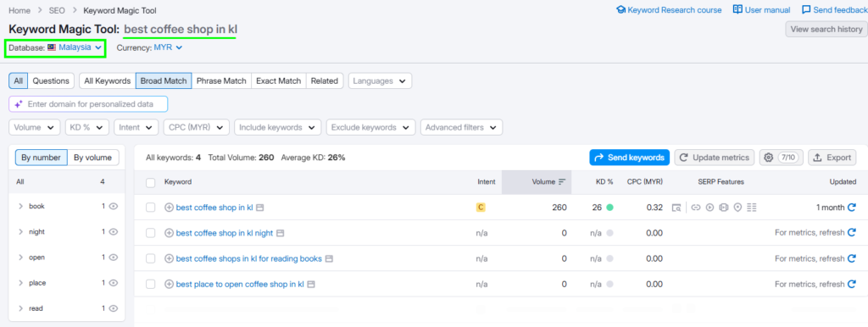Open SERP preview icon after 'reading books' keyword

pos(329,258)
